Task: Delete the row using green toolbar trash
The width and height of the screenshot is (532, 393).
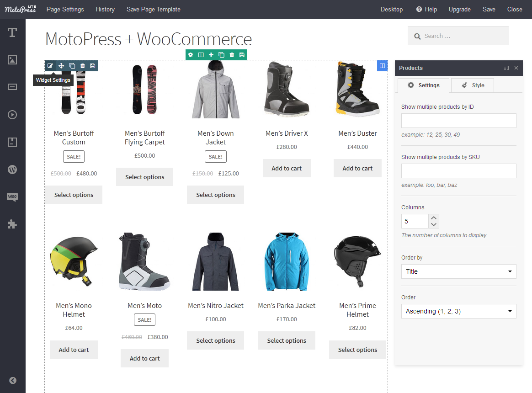Action: coord(232,55)
